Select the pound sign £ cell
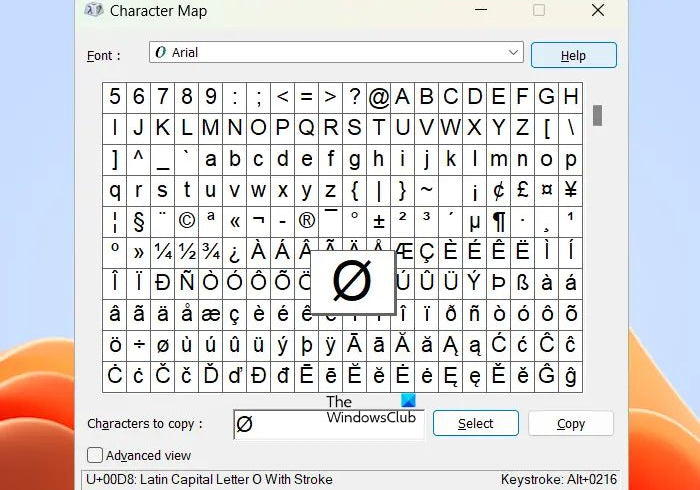 523,191
